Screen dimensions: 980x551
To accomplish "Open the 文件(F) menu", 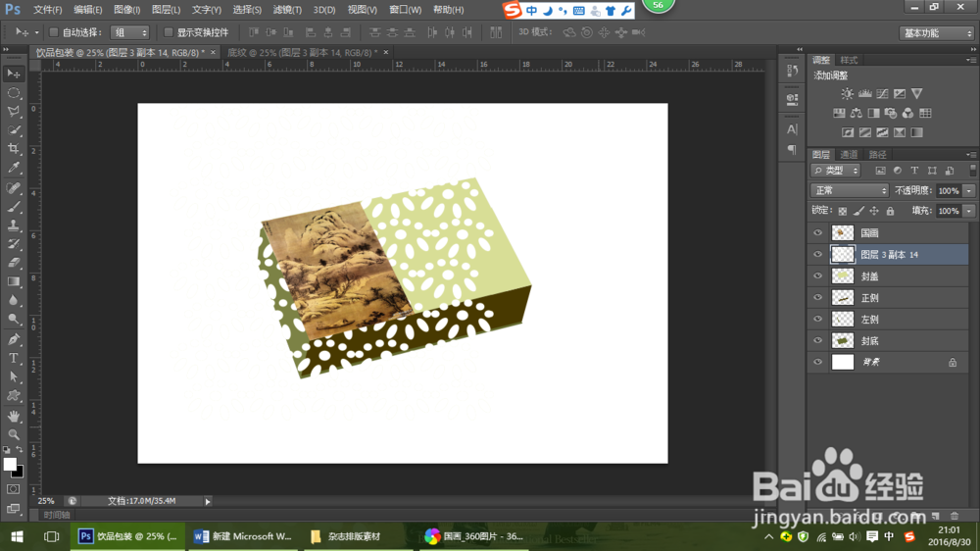I will 47,10.
